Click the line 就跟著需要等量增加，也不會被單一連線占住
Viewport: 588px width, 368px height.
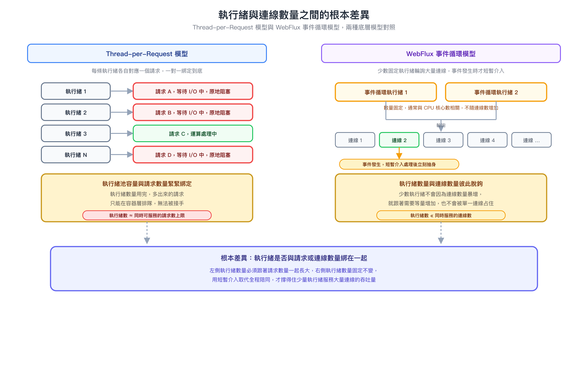click(441, 203)
